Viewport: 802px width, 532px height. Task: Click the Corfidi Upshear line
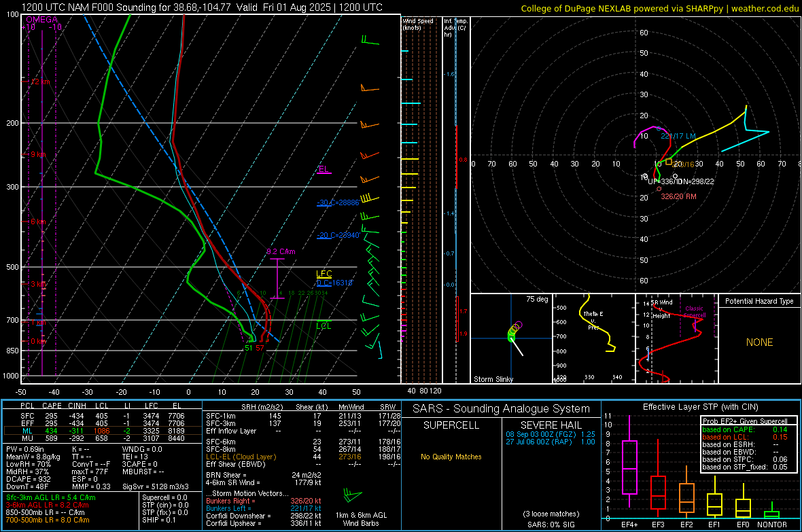pos(264,523)
